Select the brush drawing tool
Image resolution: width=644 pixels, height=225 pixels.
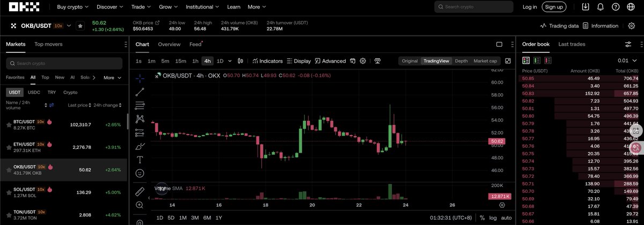pos(140,146)
